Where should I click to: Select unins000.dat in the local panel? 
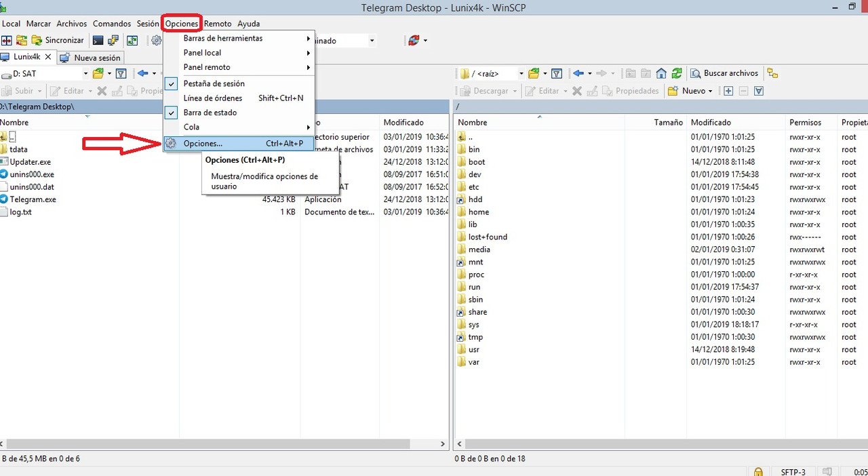tap(32, 187)
